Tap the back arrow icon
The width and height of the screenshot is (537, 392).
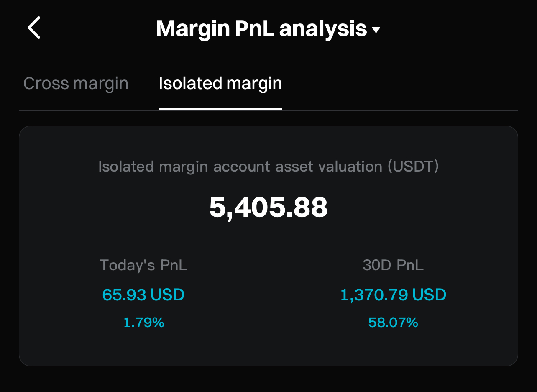[34, 28]
